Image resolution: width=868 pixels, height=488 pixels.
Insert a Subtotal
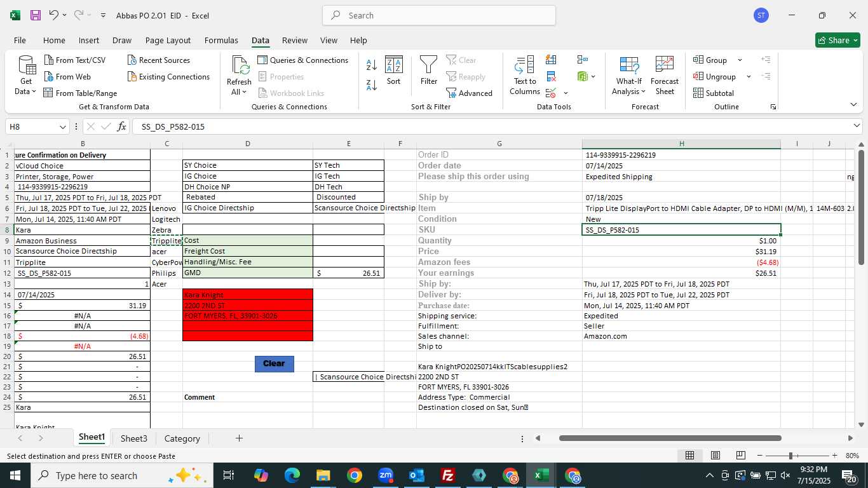(714, 93)
